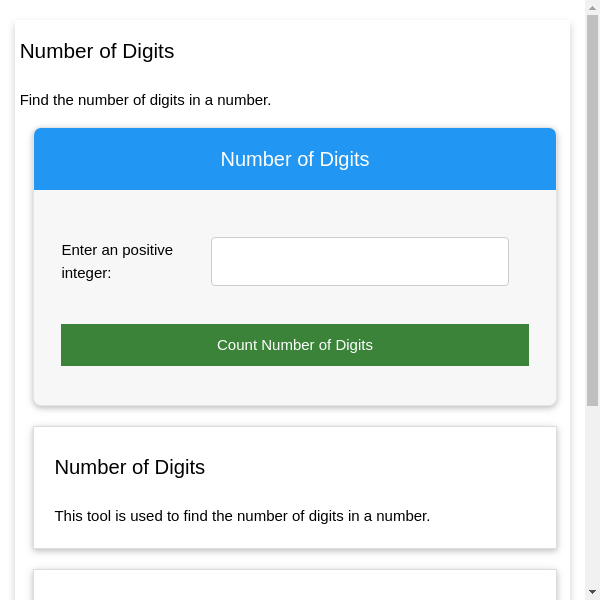600x600 pixels.
Task: Click the "Enter an positive" label text
Action: [117, 250]
